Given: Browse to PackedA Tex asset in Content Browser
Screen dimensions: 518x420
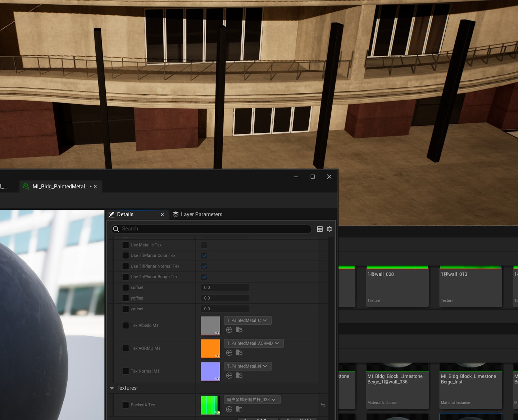Looking at the screenshot, I should [239, 409].
